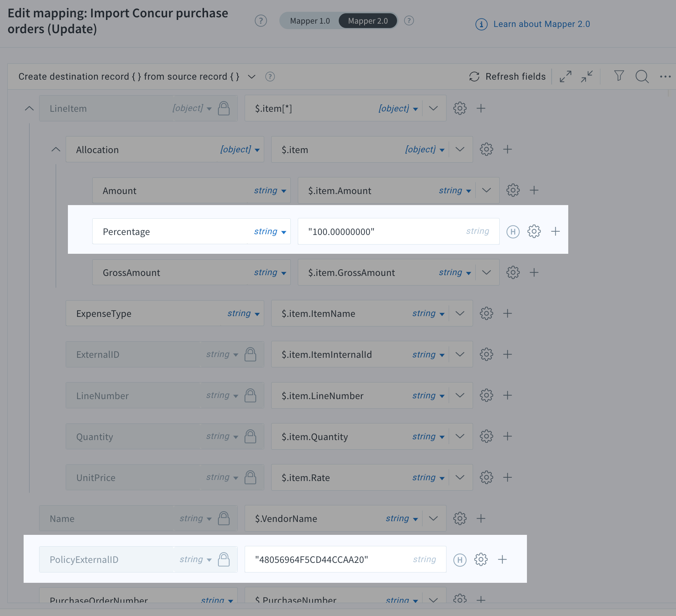This screenshot has width=676, height=616.
Task: Add mapping with plus on Percentage row
Action: [x=555, y=231]
